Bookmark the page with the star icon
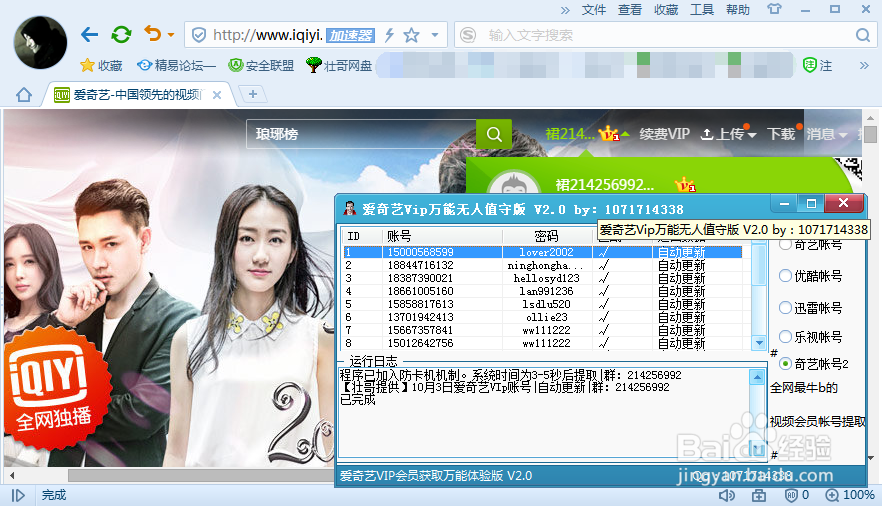 pyautogui.click(x=412, y=35)
